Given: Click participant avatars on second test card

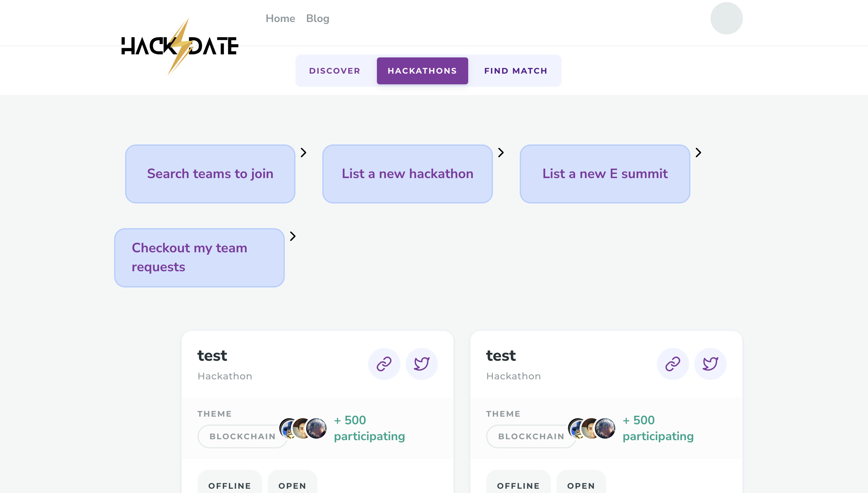Looking at the screenshot, I should click(591, 428).
